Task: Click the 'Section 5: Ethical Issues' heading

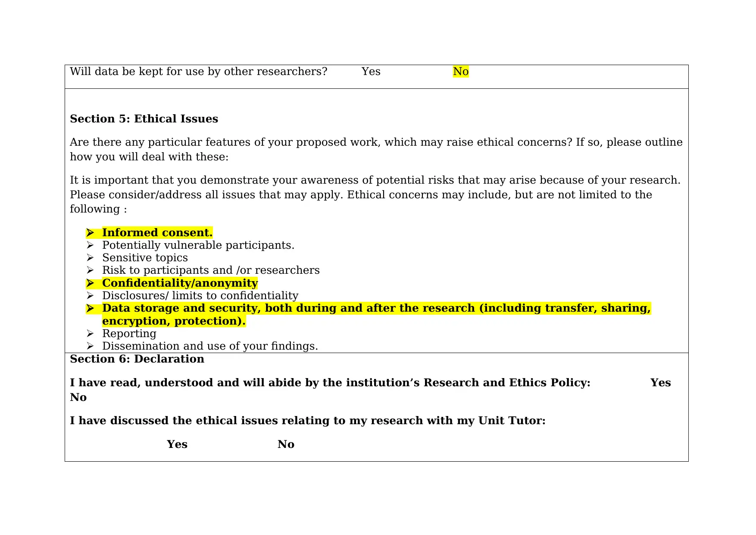Action: (x=144, y=119)
